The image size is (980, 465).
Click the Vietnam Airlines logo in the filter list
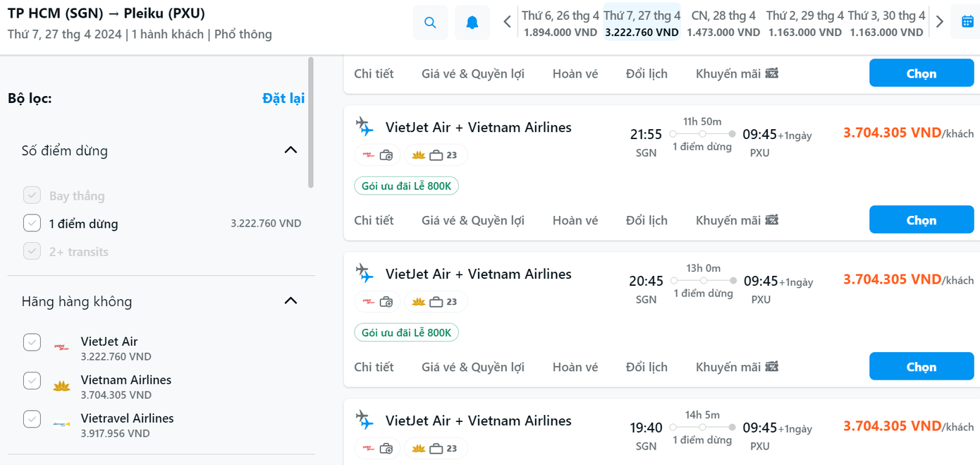tap(61, 385)
